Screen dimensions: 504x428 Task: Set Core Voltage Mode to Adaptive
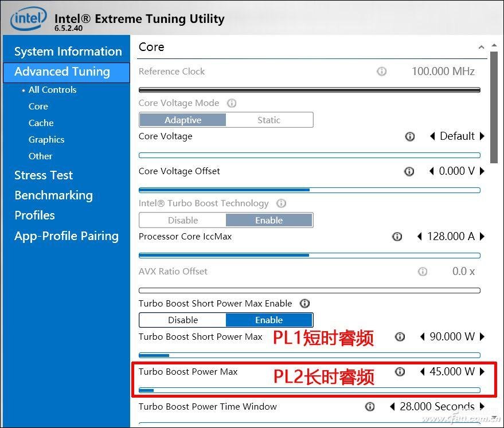click(182, 120)
